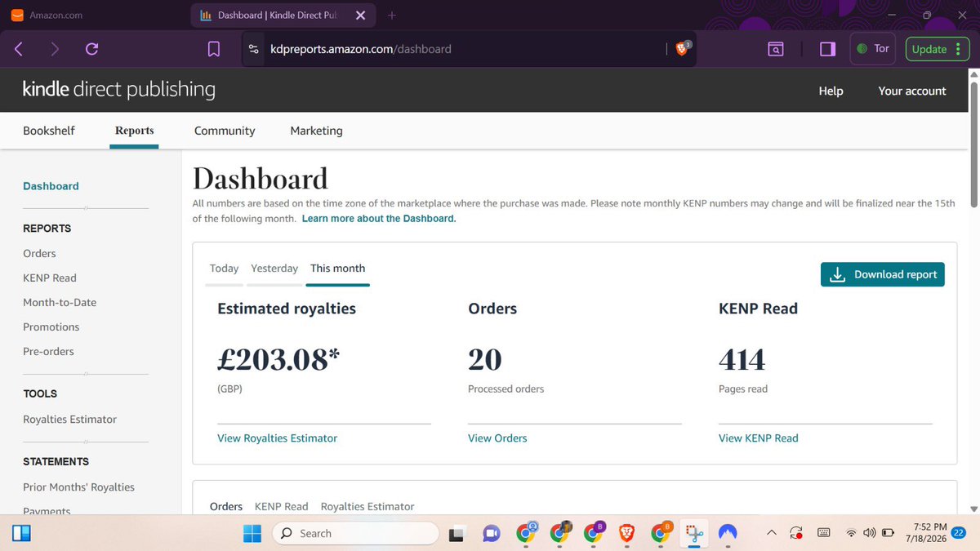Click the 20 processed orders figure

[x=485, y=359]
